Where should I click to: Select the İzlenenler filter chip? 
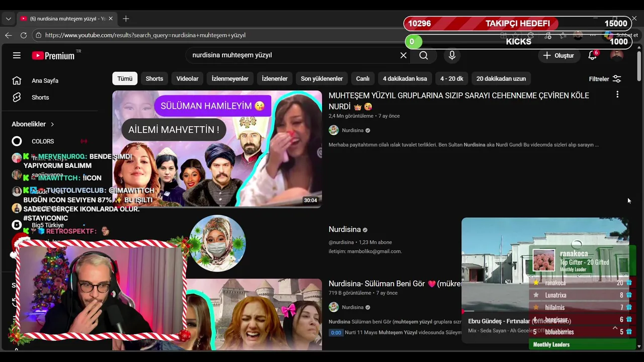(x=275, y=78)
